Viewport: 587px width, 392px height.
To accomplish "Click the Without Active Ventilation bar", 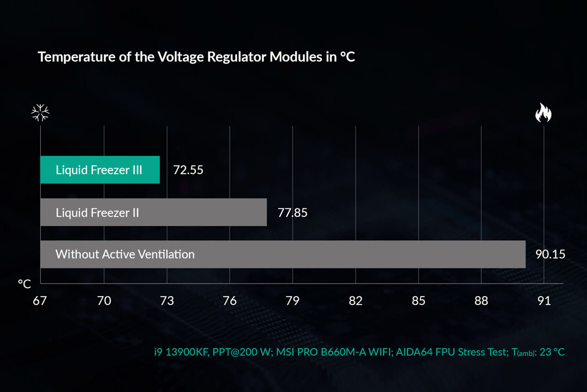I will point(283,254).
